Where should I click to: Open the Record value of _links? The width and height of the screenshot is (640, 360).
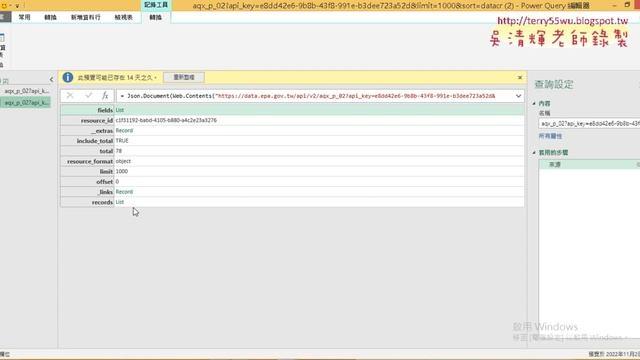click(x=124, y=192)
